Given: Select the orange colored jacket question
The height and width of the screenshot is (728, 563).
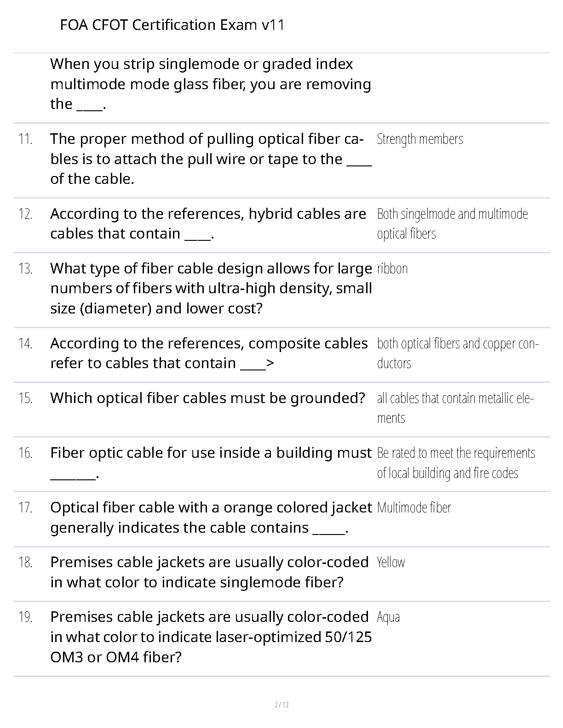Looking at the screenshot, I should (211, 518).
